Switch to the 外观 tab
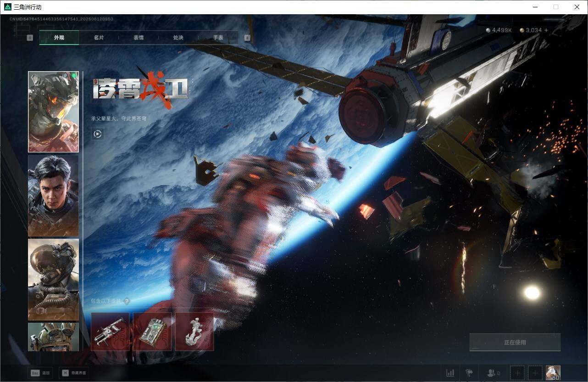 (x=59, y=38)
